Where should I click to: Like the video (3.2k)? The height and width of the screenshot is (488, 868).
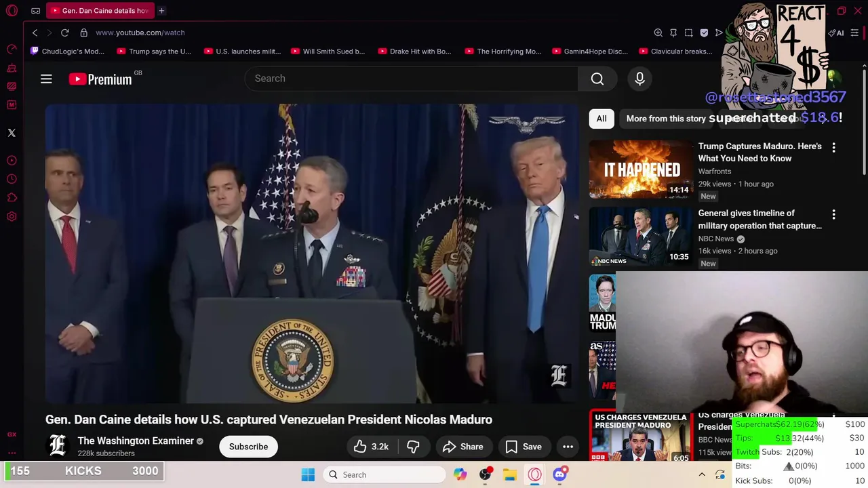tap(371, 447)
